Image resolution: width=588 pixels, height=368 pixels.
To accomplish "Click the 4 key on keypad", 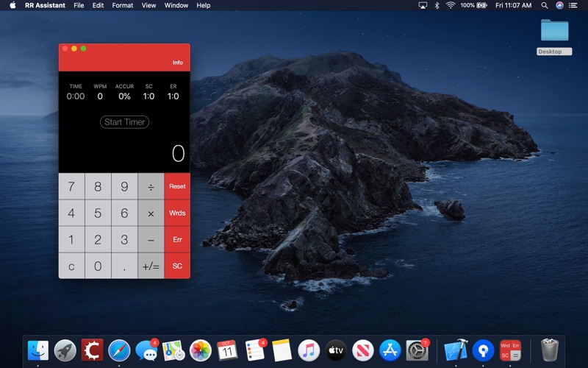I will tap(71, 213).
